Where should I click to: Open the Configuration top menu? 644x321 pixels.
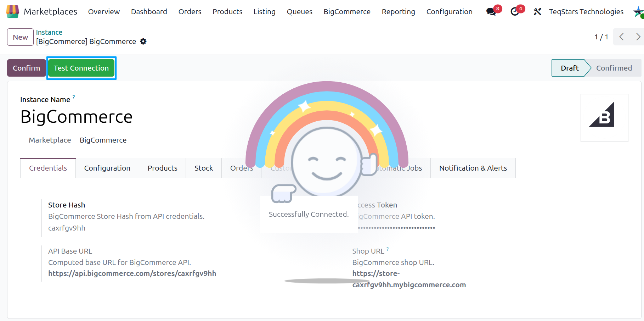click(x=449, y=12)
